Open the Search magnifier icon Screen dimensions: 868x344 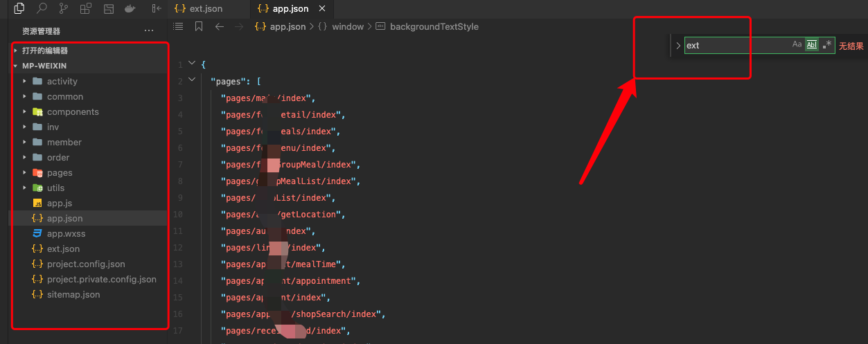point(42,9)
